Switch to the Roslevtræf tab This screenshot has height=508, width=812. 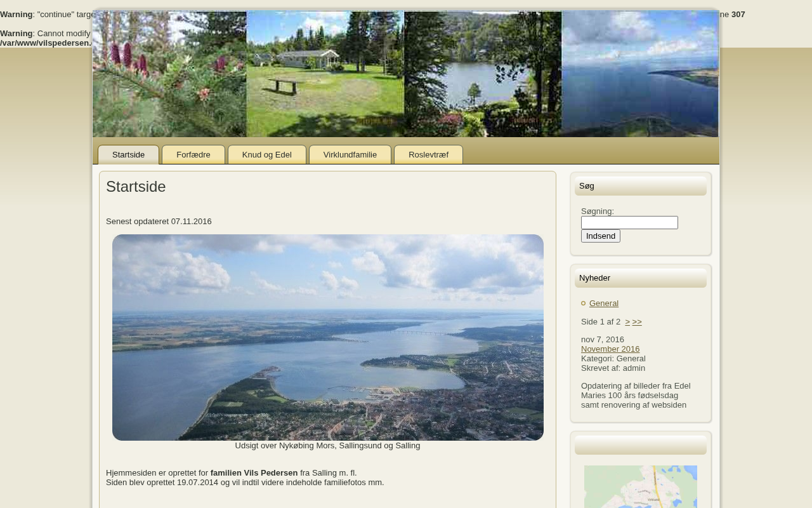click(x=428, y=155)
